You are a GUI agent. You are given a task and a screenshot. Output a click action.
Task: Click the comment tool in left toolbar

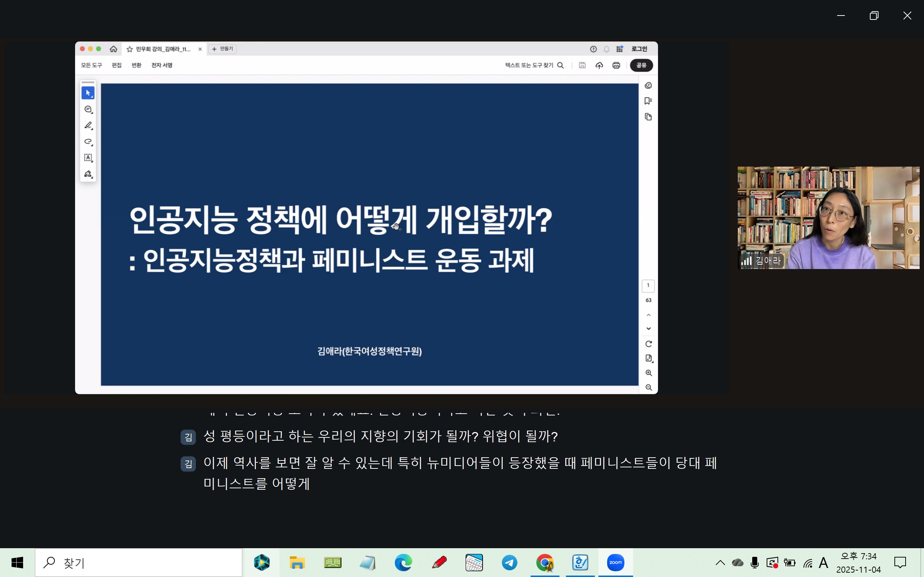(88, 110)
